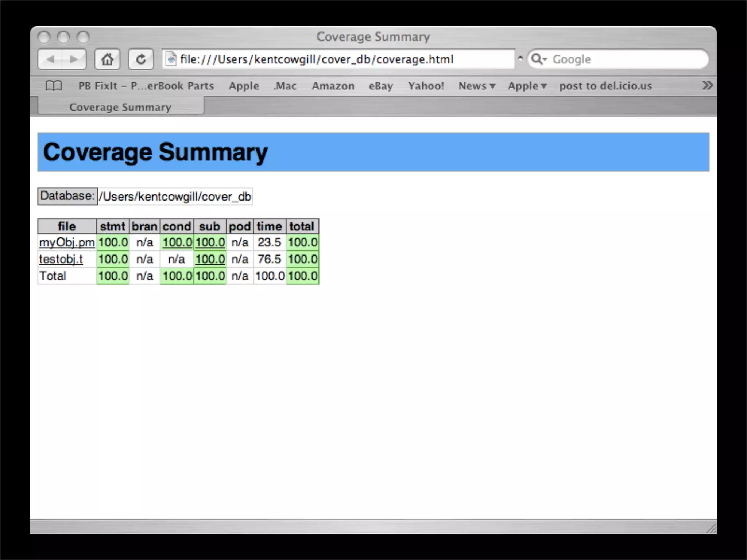Open the Amazon bookmark
Image resolution: width=747 pixels, height=560 pixels.
[x=333, y=86]
